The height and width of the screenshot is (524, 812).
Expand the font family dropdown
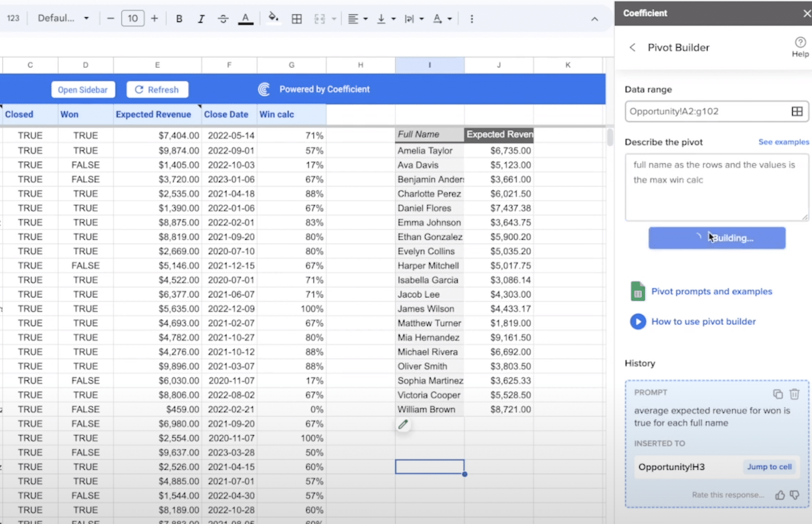[63, 19]
